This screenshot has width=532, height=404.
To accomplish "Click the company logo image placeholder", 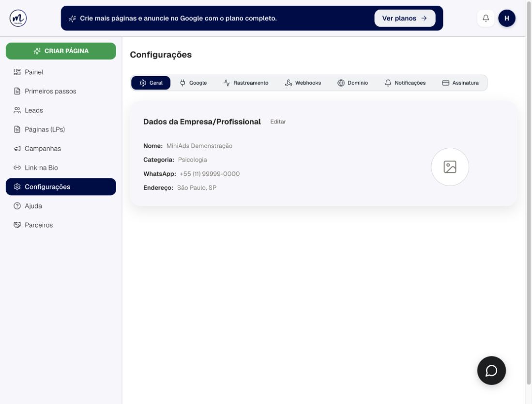I will [x=450, y=167].
